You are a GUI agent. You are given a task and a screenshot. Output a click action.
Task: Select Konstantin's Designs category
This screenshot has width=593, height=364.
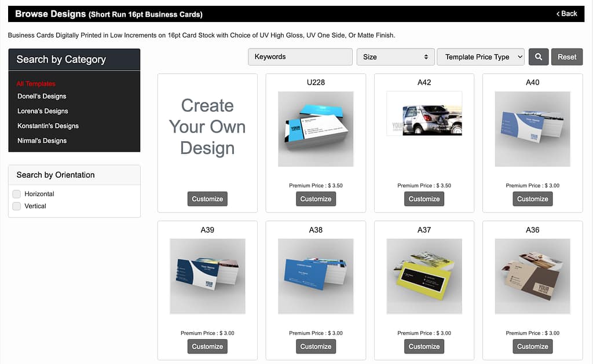click(48, 126)
